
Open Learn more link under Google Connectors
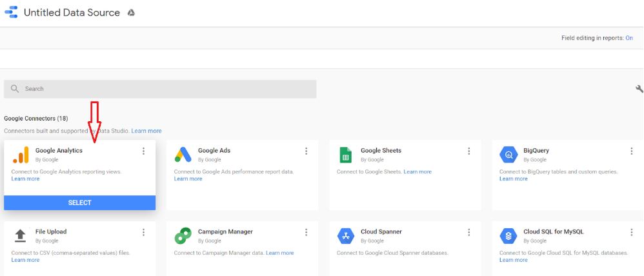146,131
